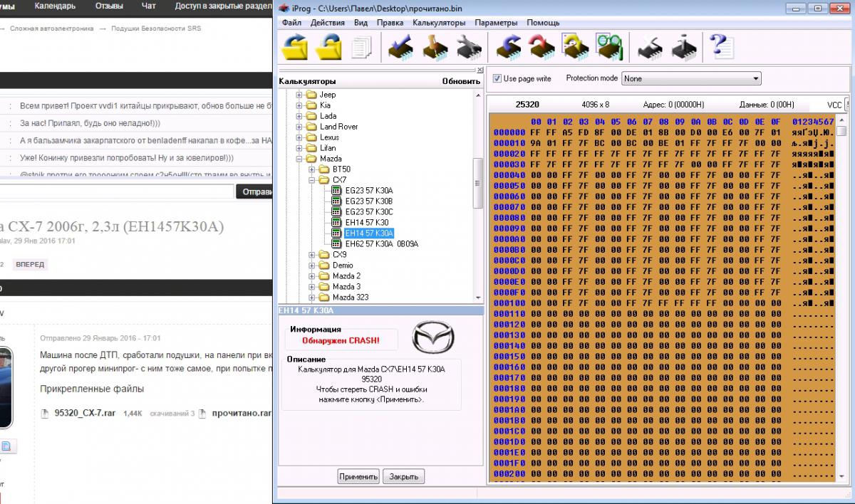Image resolution: width=855 pixels, height=504 pixels.
Task: Click the hex editor vertical scrollbar thumb
Action: tap(842, 130)
